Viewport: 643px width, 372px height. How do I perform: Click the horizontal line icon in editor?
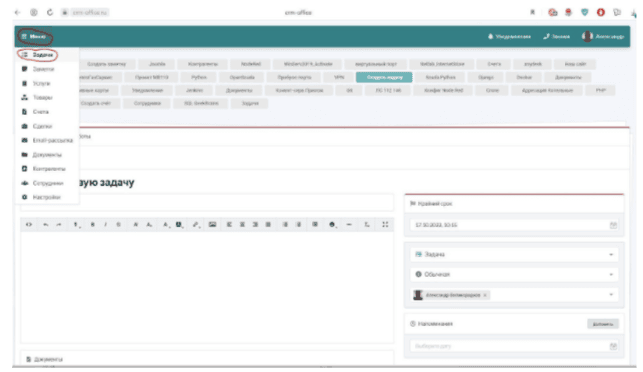(349, 224)
